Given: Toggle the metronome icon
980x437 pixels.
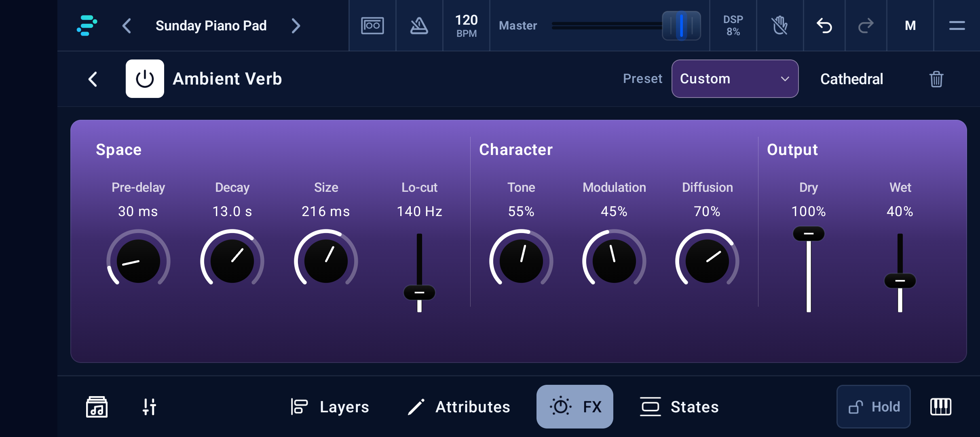Looking at the screenshot, I should point(419,26).
